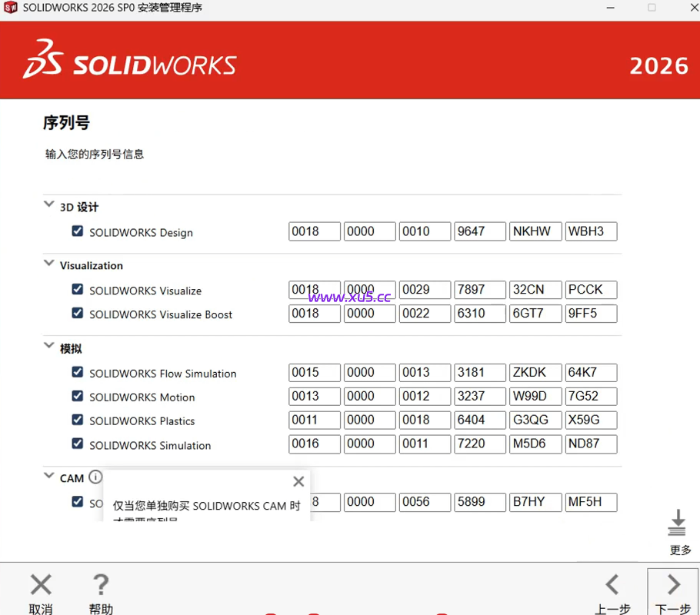Image resolution: width=700 pixels, height=615 pixels.
Task: Uncheck SOLIDWORKS Design
Action: tap(77, 231)
